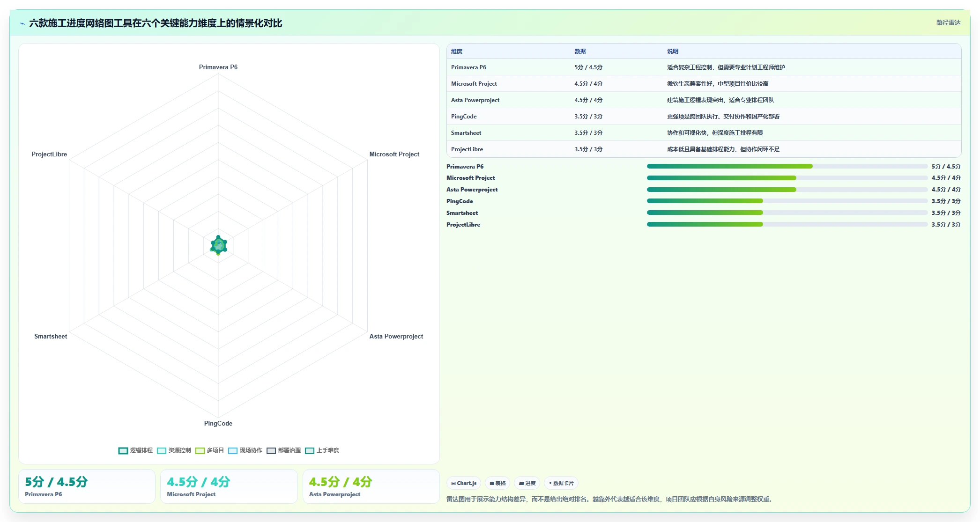The image size is (980, 522).
Task: Click the 成本低且具备基础排程能力 description cell
Action: pyautogui.click(x=723, y=149)
